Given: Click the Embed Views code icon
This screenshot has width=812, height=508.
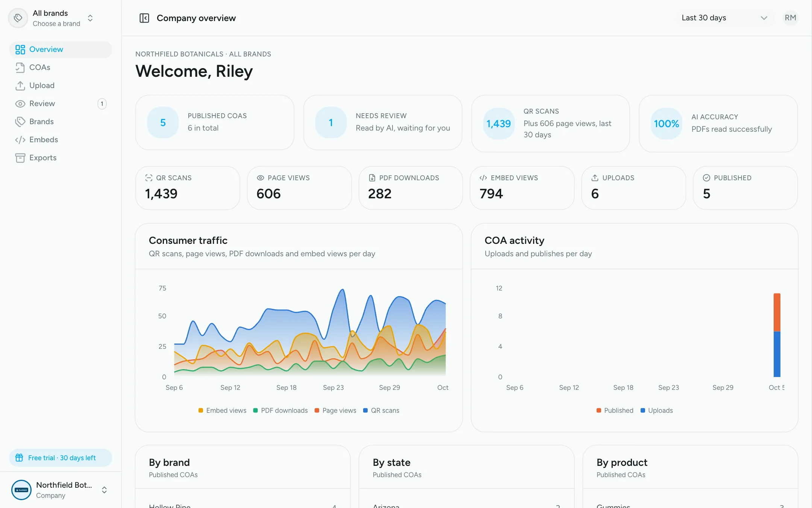Looking at the screenshot, I should 483,178.
